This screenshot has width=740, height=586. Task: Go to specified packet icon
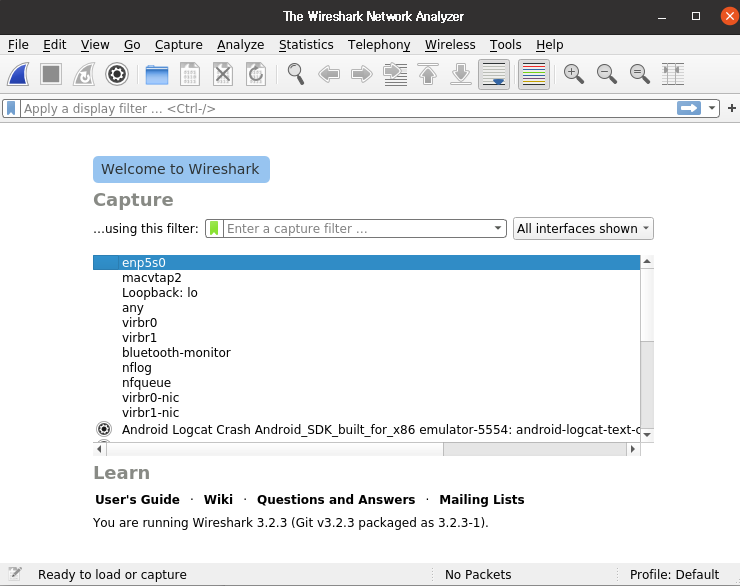(395, 74)
